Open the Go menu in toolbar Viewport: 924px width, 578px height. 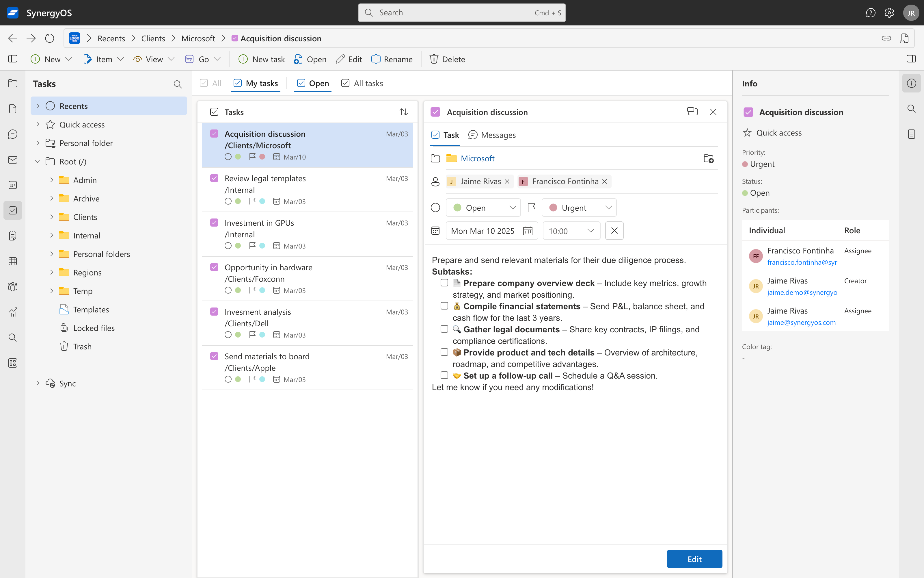[x=203, y=59]
